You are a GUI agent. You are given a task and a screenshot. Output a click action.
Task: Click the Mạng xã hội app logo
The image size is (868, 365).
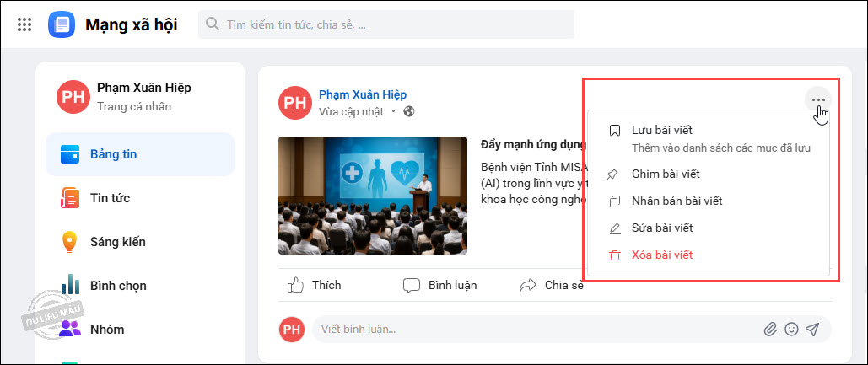point(62,24)
